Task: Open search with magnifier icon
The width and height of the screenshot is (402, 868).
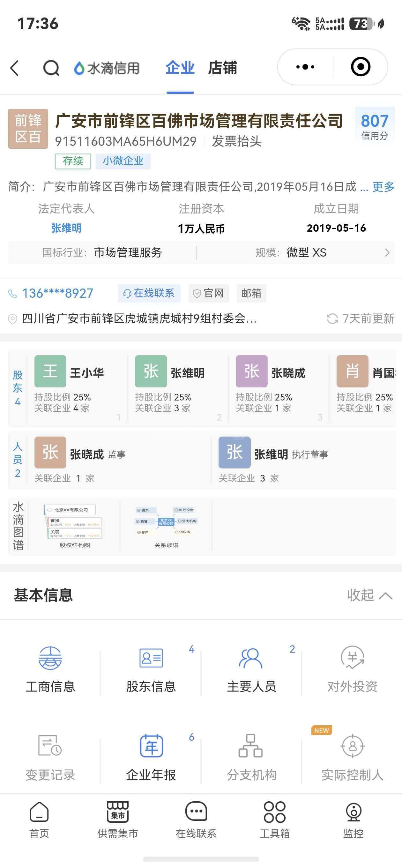Action: [51, 68]
